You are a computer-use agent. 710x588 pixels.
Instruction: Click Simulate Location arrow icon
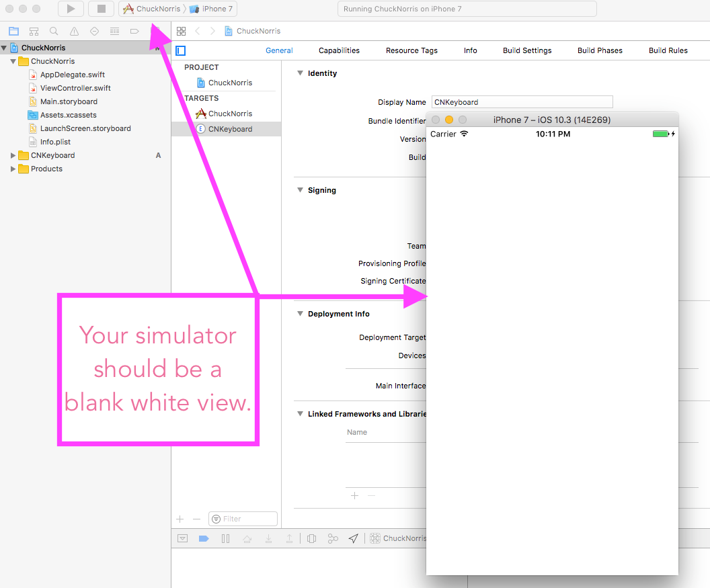click(354, 539)
